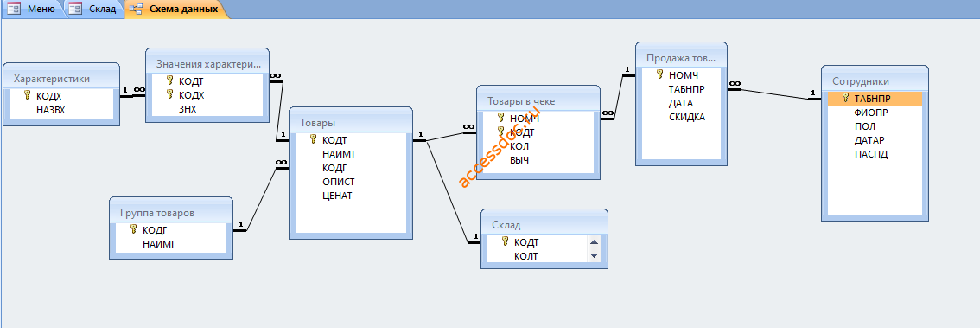Select the ТАБНПР field in Продажа товаров
This screenshot has width=980, height=328.
pyautogui.click(x=686, y=89)
